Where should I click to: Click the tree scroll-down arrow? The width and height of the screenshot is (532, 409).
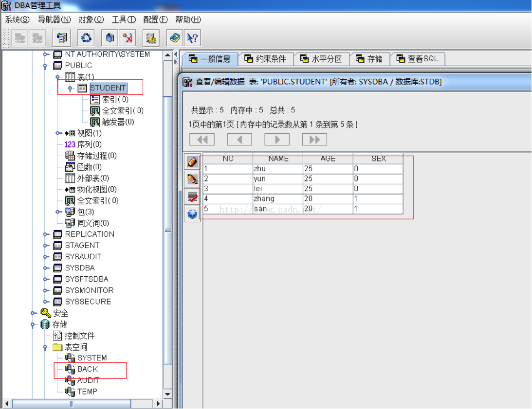[167, 394]
